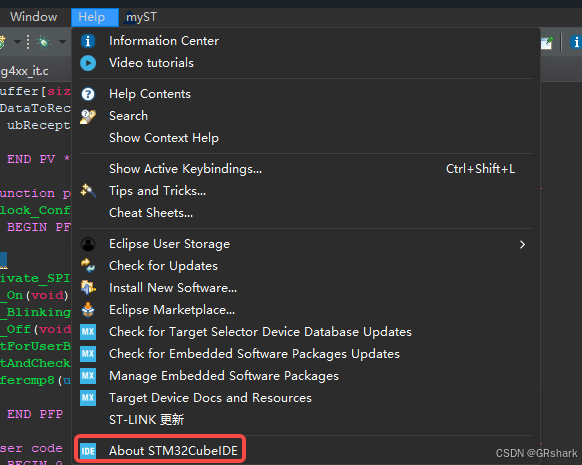The height and width of the screenshot is (465, 582).
Task: Open the debug button dropdown arrow
Action: click(x=62, y=42)
